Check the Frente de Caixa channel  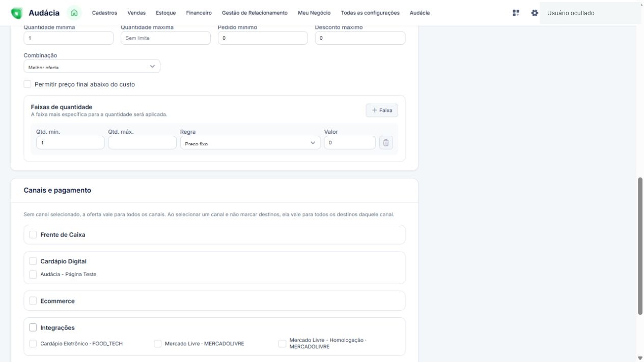[x=33, y=235]
